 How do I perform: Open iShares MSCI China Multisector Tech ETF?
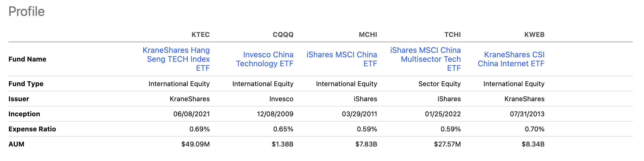point(431,59)
